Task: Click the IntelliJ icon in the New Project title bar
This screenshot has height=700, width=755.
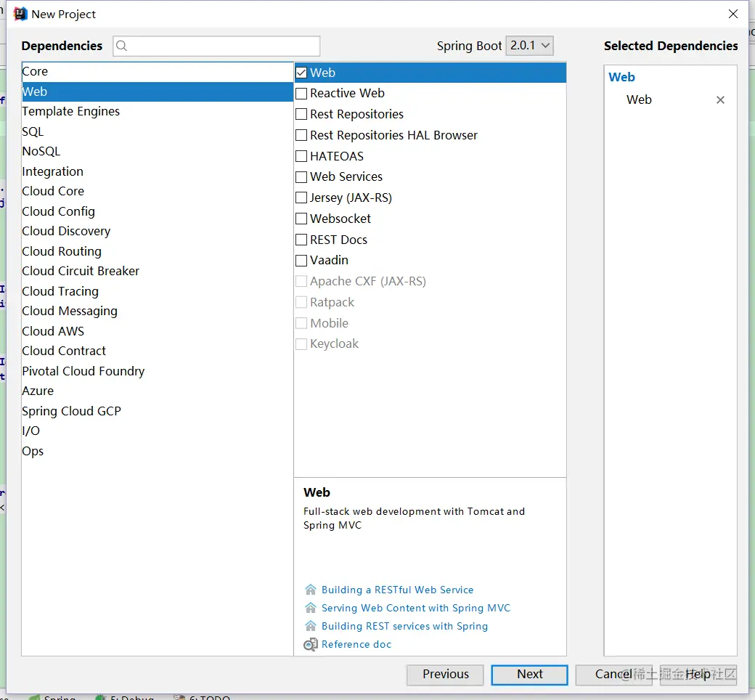Action: pos(20,14)
